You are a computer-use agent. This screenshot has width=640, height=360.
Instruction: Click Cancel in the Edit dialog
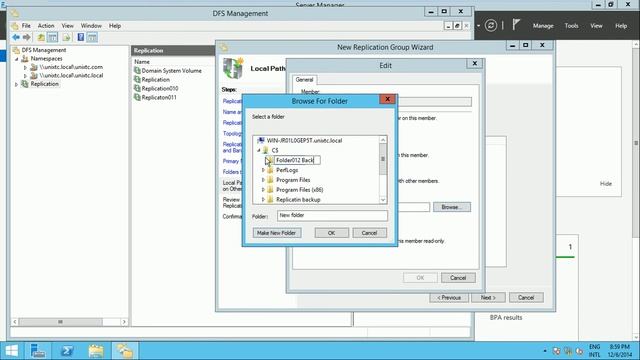[458, 278]
